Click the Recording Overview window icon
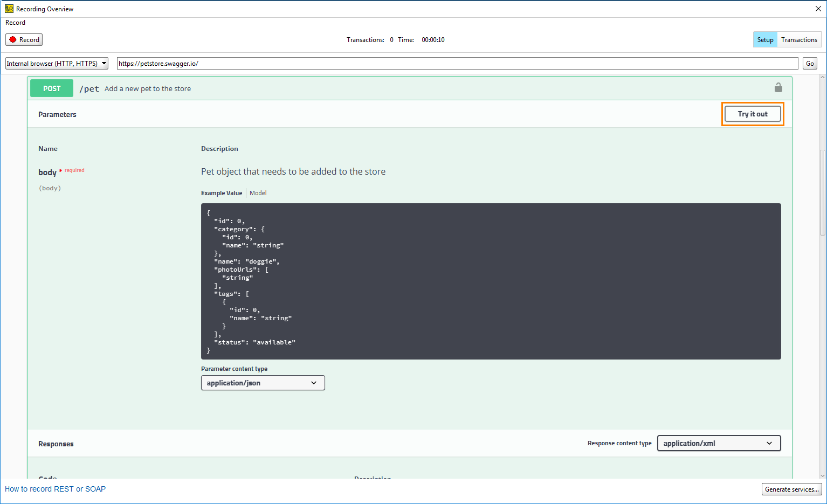The height and width of the screenshot is (504, 827). (x=9, y=9)
